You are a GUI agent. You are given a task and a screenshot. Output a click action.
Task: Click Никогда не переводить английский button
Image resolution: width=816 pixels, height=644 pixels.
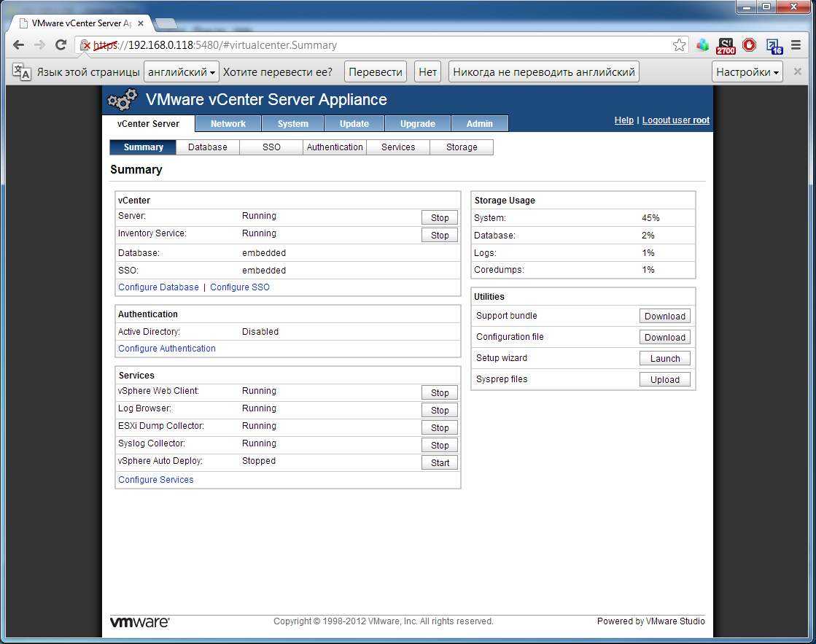(x=544, y=72)
